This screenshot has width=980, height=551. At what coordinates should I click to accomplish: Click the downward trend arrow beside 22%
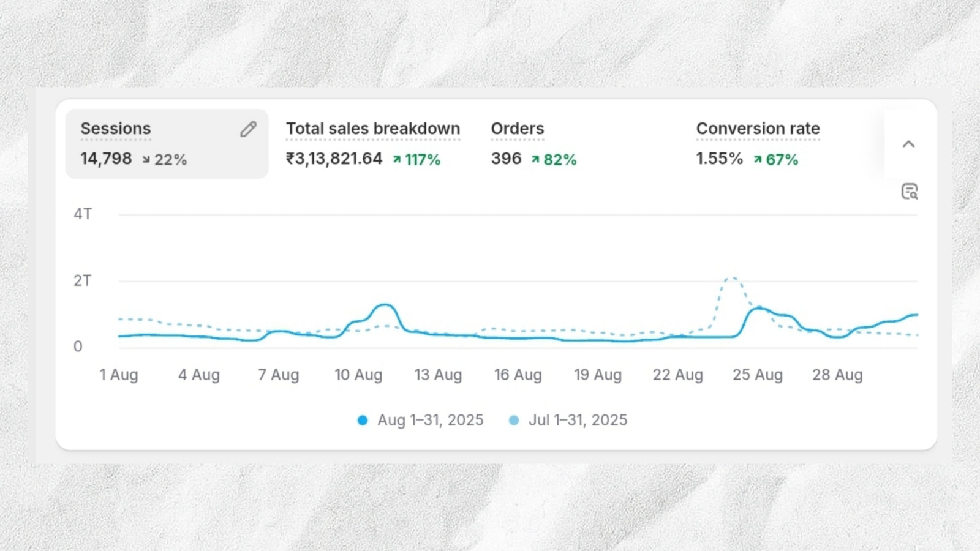pyautogui.click(x=146, y=160)
